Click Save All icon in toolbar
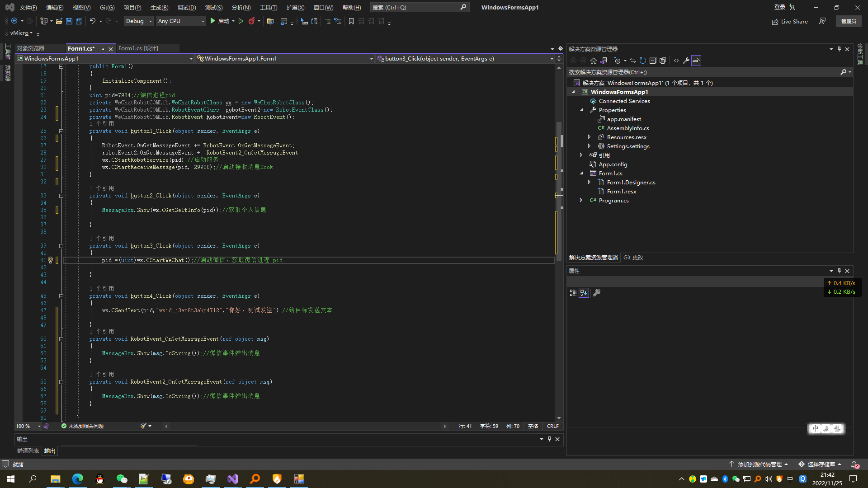The width and height of the screenshot is (868, 488). point(79,21)
